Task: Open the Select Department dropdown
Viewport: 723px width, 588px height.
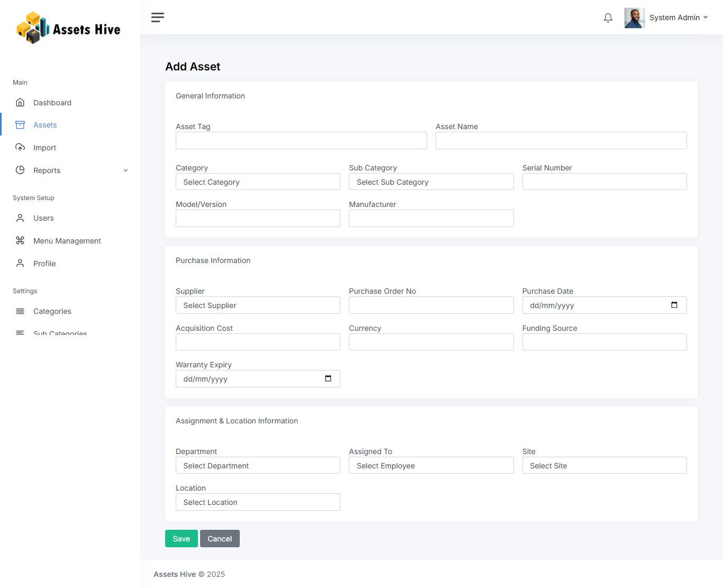Action: click(258, 466)
